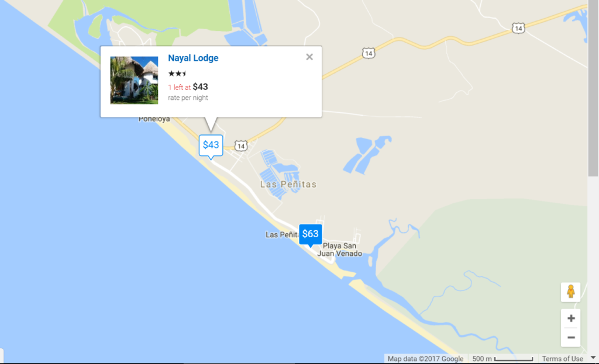Click the scroll down arrow
The image size is (599, 364).
tap(593, 358)
